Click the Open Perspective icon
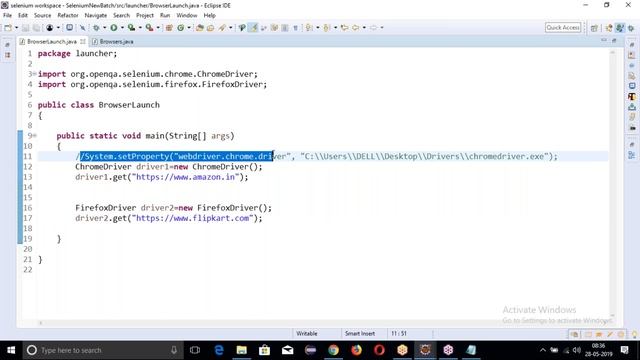 pyautogui.click(x=594, y=28)
